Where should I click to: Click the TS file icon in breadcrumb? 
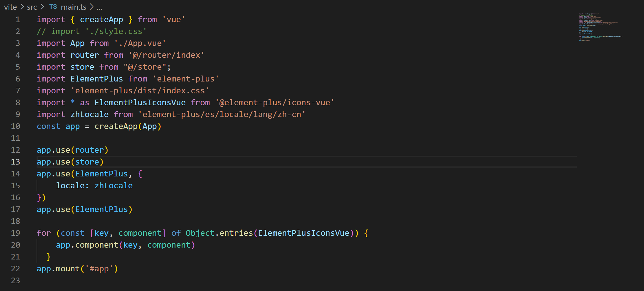click(53, 7)
